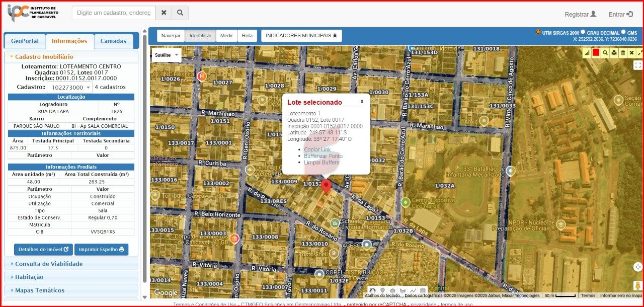Image resolution: width=644 pixels, height=307 pixels.
Task: Click the red color swatch in map toolbar
Action: coord(596,53)
